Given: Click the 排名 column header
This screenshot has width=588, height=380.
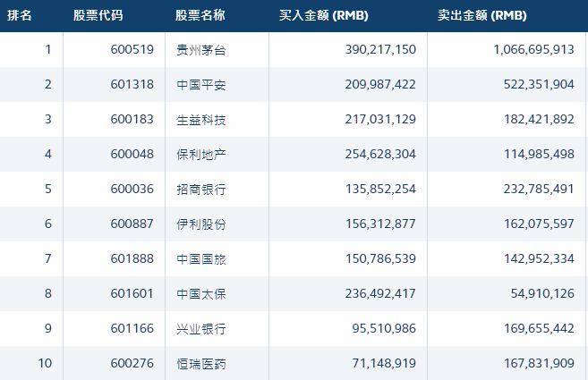Looking at the screenshot, I should coord(21,16).
